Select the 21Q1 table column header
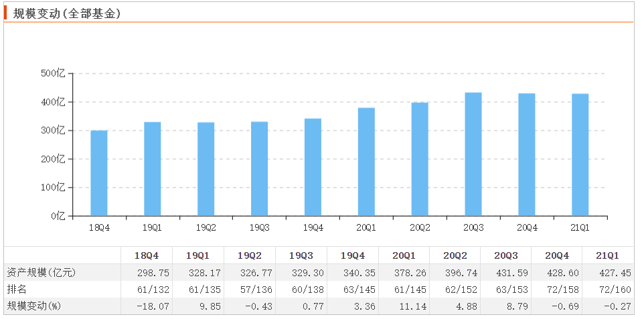Screen dimensions: 644x319 point(607,255)
